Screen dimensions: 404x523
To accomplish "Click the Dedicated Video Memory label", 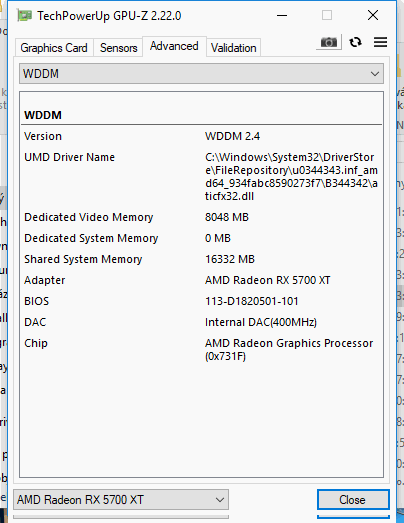I will [x=88, y=217].
